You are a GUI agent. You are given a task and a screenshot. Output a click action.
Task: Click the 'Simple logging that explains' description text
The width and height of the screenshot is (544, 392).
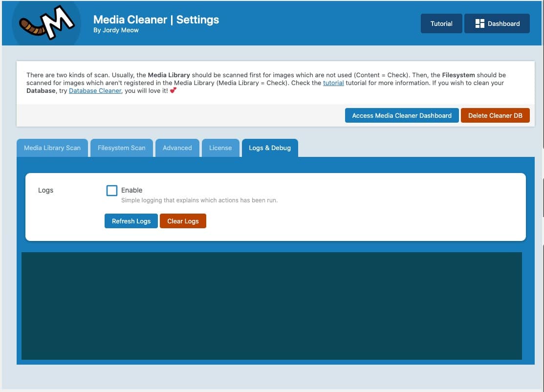pyautogui.click(x=199, y=200)
